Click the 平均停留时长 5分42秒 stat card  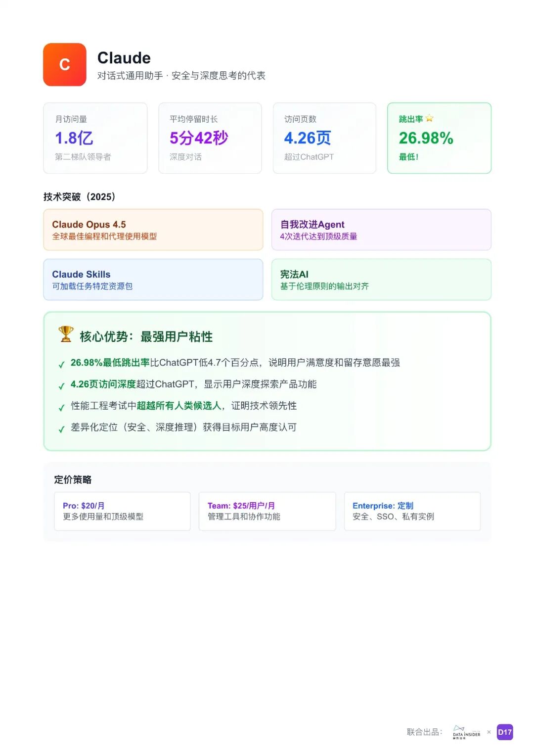pyautogui.click(x=210, y=138)
